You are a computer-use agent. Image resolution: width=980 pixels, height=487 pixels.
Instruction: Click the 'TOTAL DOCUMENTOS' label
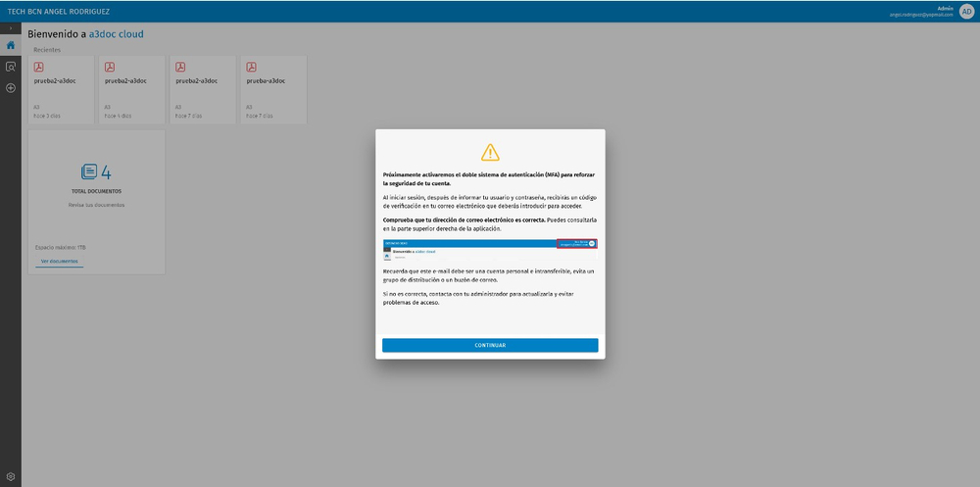point(96,191)
